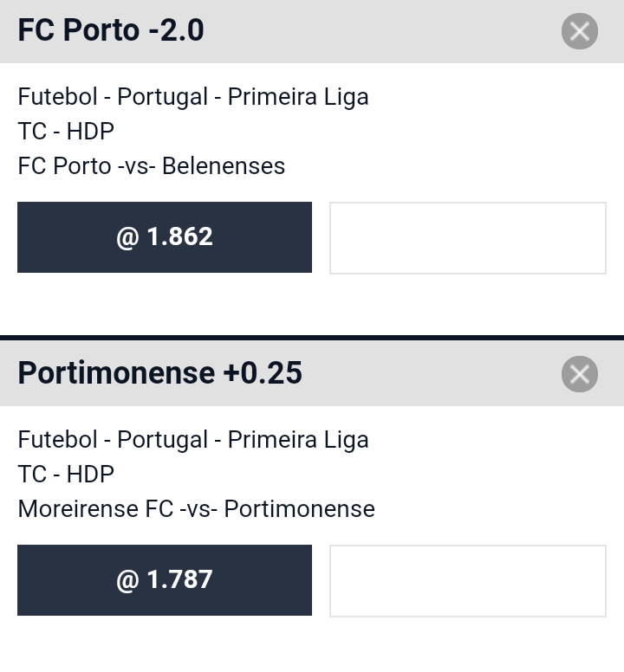The height and width of the screenshot is (672, 624).
Task: Click TC - HDP label under Portimonense
Action: click(66, 474)
